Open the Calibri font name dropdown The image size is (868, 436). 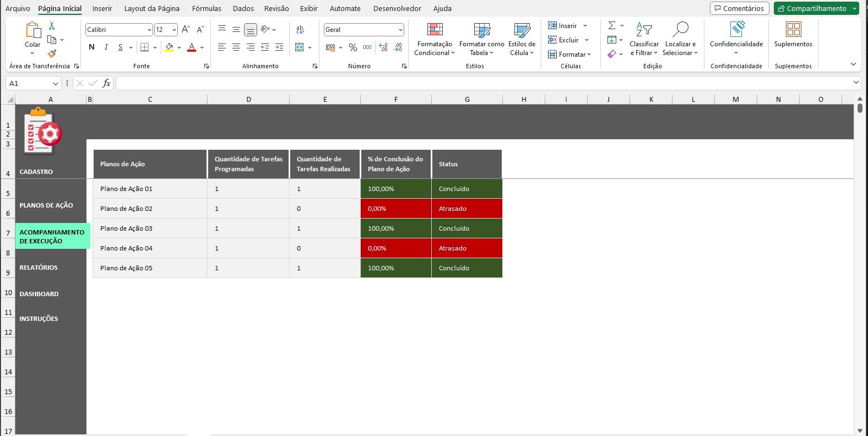tap(149, 30)
